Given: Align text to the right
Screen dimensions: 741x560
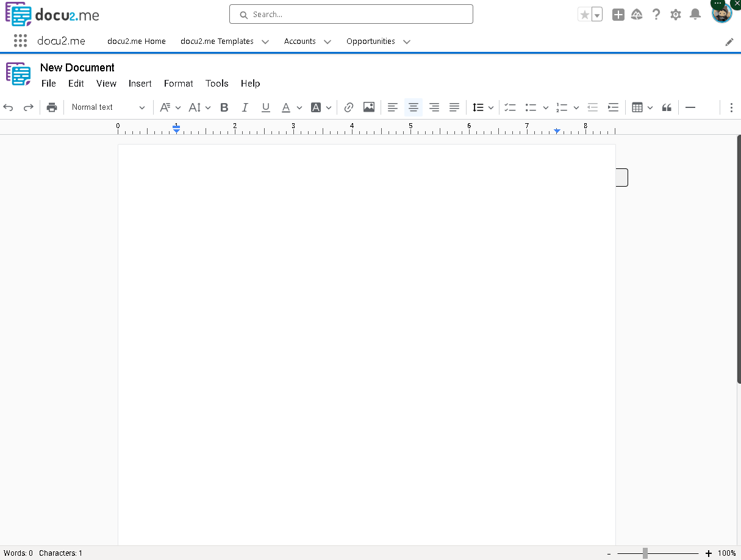Looking at the screenshot, I should (434, 107).
